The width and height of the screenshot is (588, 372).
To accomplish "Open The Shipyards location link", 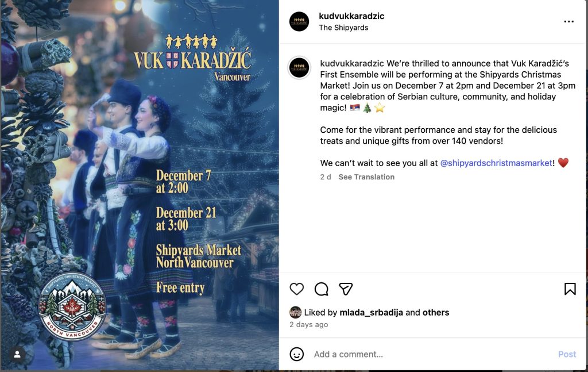I will coord(343,28).
